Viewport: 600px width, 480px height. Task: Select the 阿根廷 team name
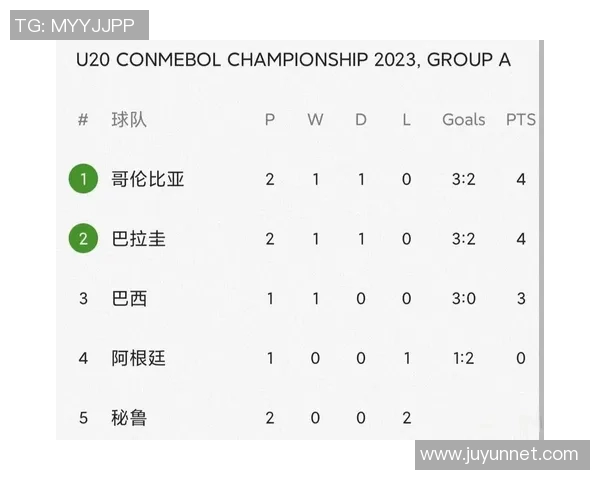(139, 358)
